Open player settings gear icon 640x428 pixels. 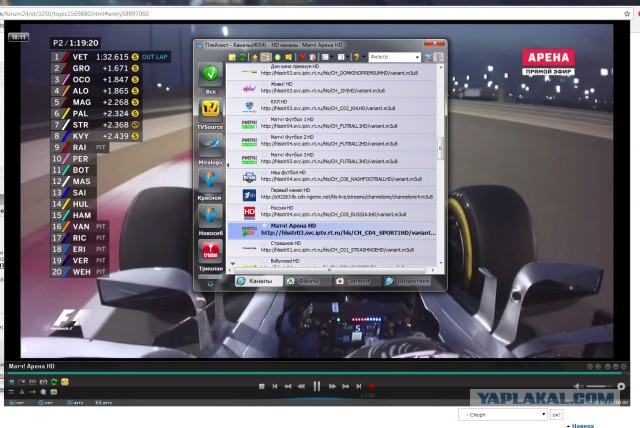click(621, 386)
